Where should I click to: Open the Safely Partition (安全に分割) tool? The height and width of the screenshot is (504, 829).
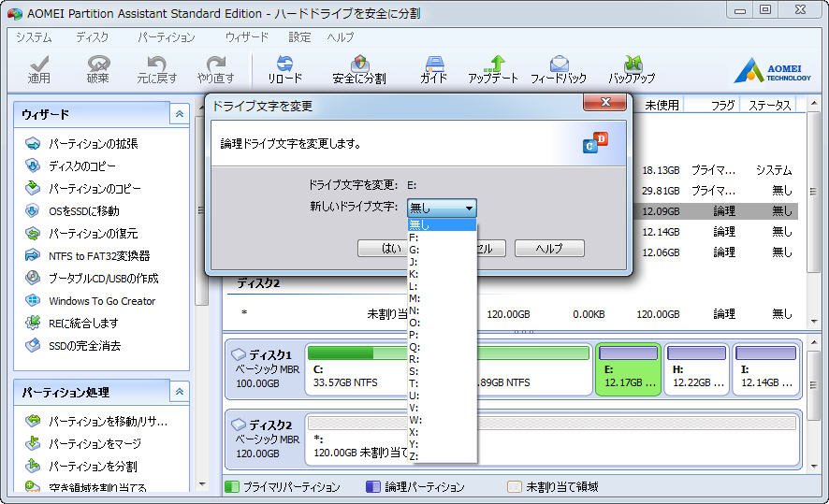(x=359, y=70)
